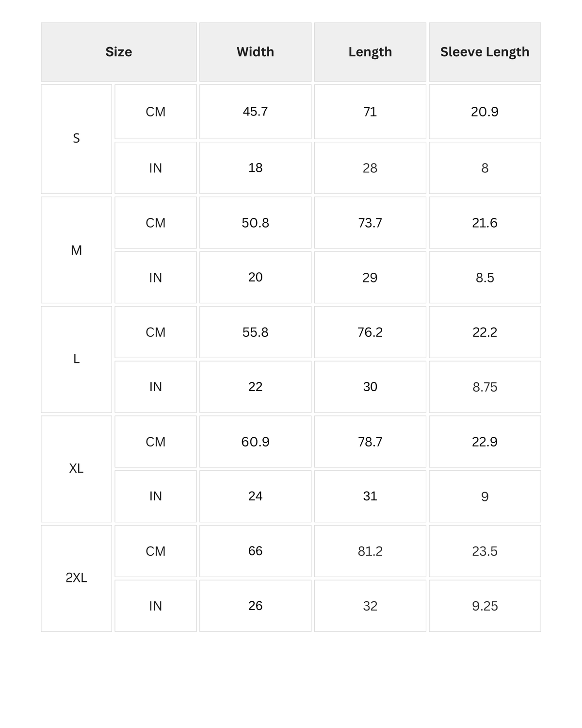Click the 81.2 length cell
Screen dimensions: 582x728
coord(370,551)
